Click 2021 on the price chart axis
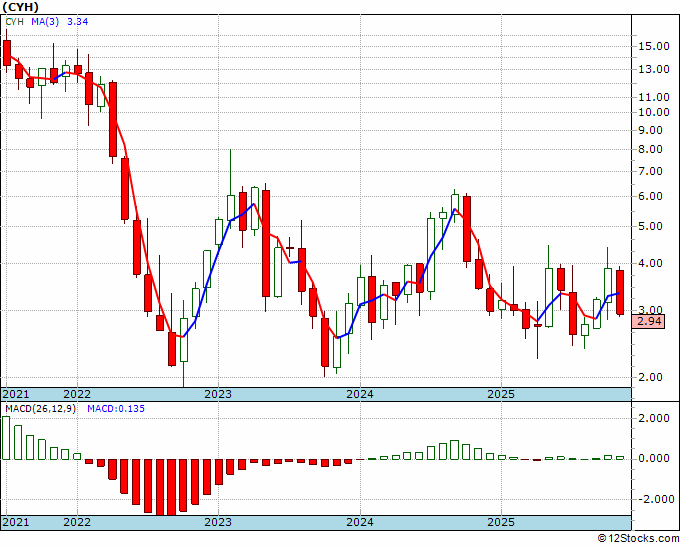This screenshot has height=546, width=680. pyautogui.click(x=16, y=394)
